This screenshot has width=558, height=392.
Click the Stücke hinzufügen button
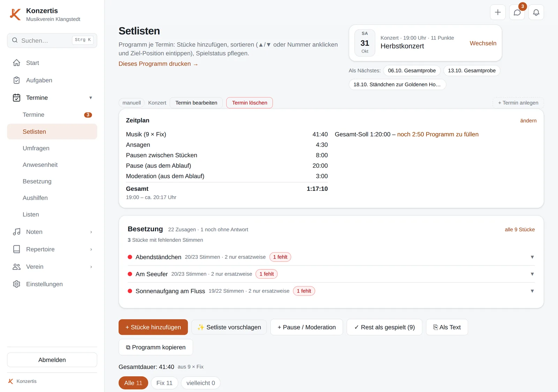click(x=153, y=327)
